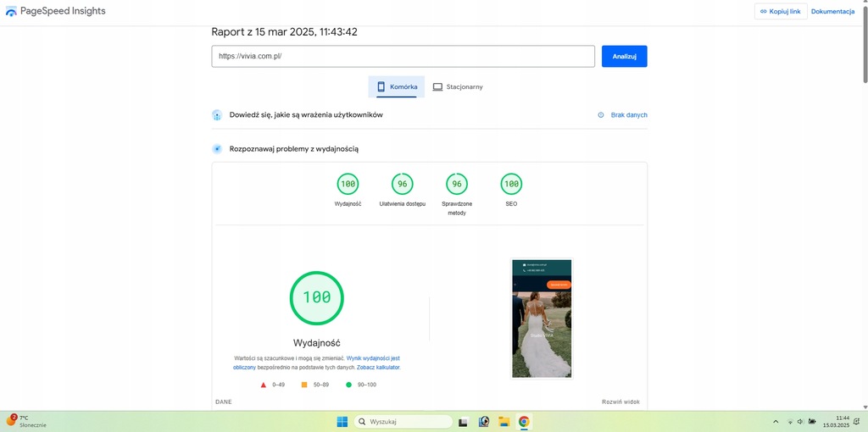Click the Brak danych link

coord(629,115)
